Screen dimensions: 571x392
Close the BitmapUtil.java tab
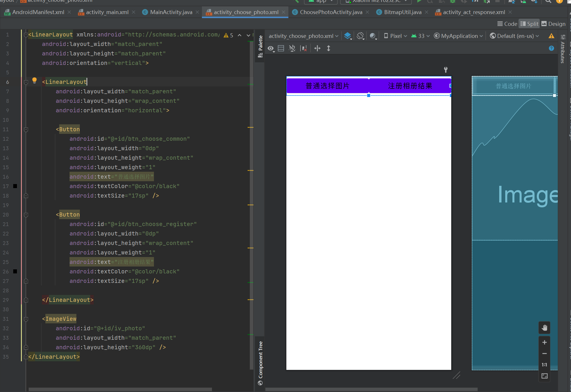click(x=427, y=12)
